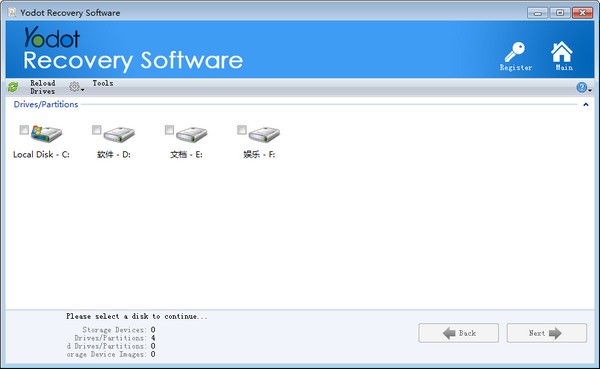This screenshot has width=600, height=369.
Task: Open dropdown arrow next to help icon
Action: tap(590, 90)
